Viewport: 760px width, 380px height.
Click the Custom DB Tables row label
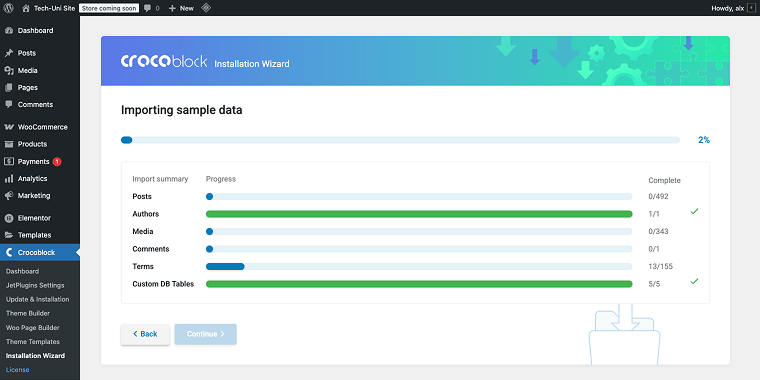(x=163, y=284)
